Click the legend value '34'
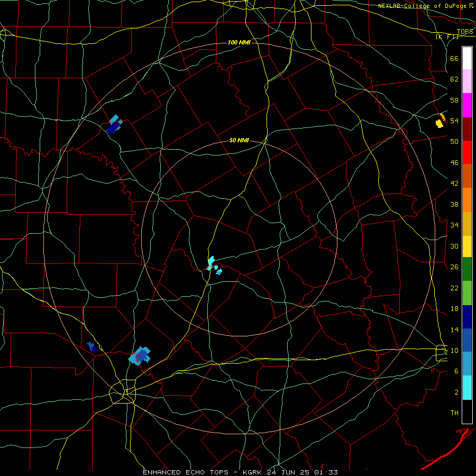This screenshot has width=476, height=476. pos(454,225)
